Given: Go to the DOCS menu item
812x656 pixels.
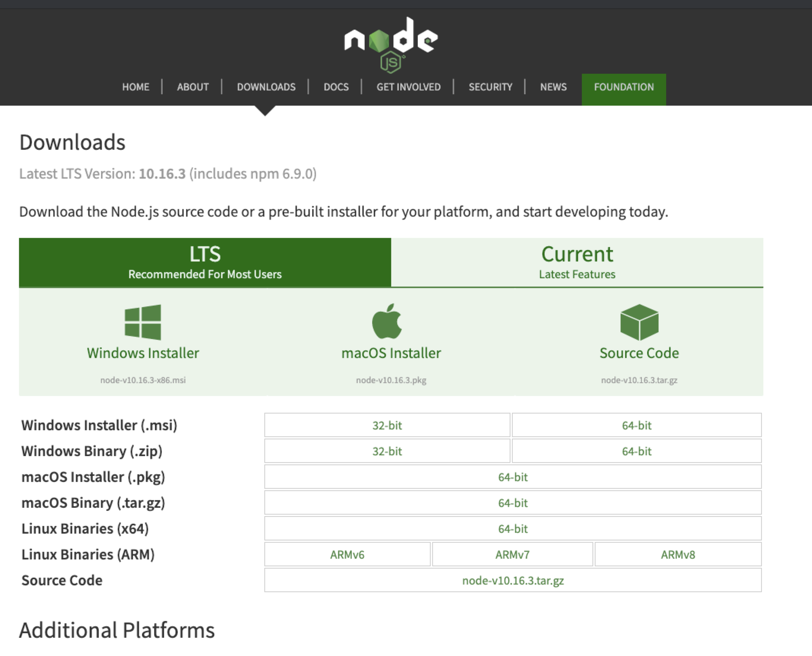Looking at the screenshot, I should [x=336, y=87].
